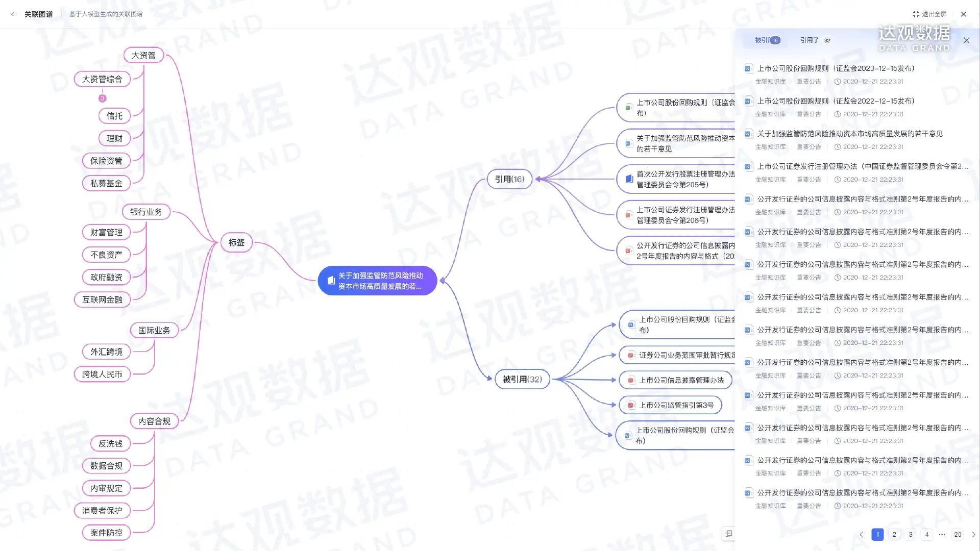Click the document icon in the central blue node
Viewport: 980px width, 551px height.
[x=331, y=281]
